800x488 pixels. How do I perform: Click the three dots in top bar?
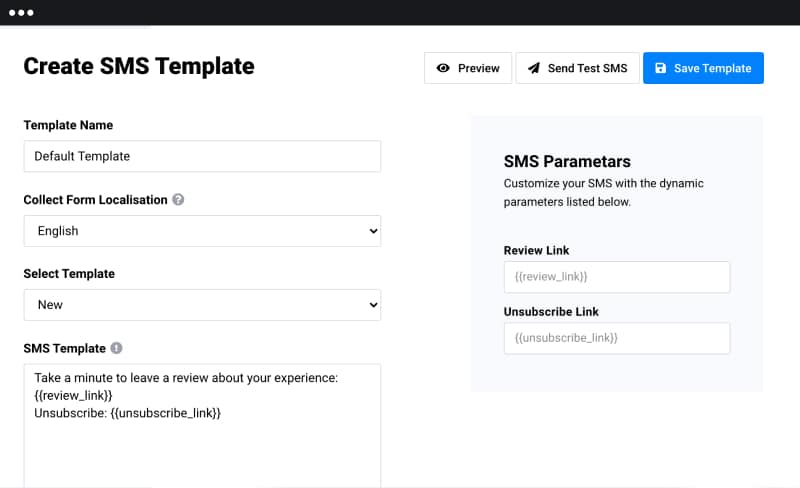point(21,13)
